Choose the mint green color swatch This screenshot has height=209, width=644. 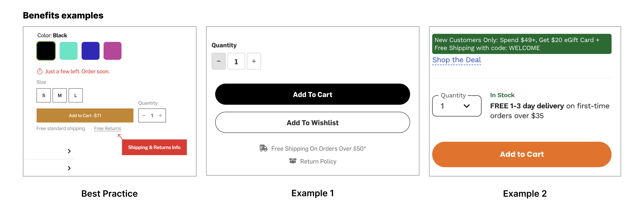pyautogui.click(x=68, y=51)
